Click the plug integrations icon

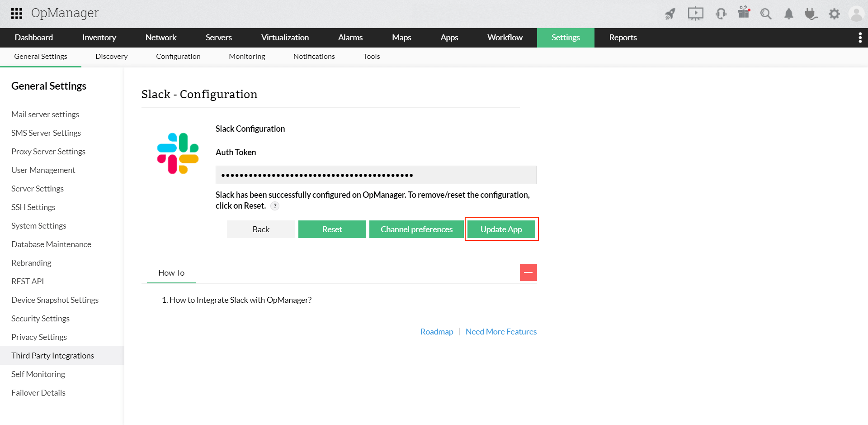[811, 14]
